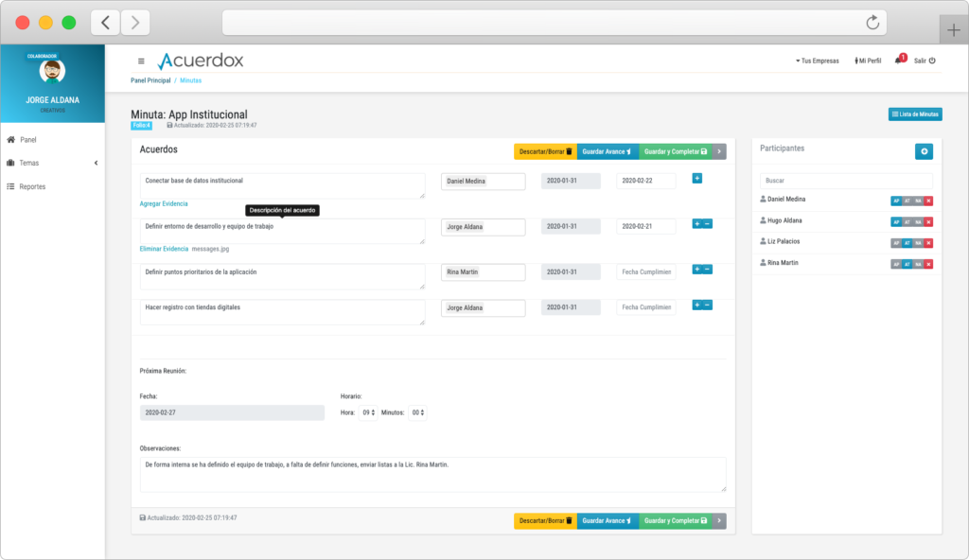Open the notifications bell

tap(898, 61)
